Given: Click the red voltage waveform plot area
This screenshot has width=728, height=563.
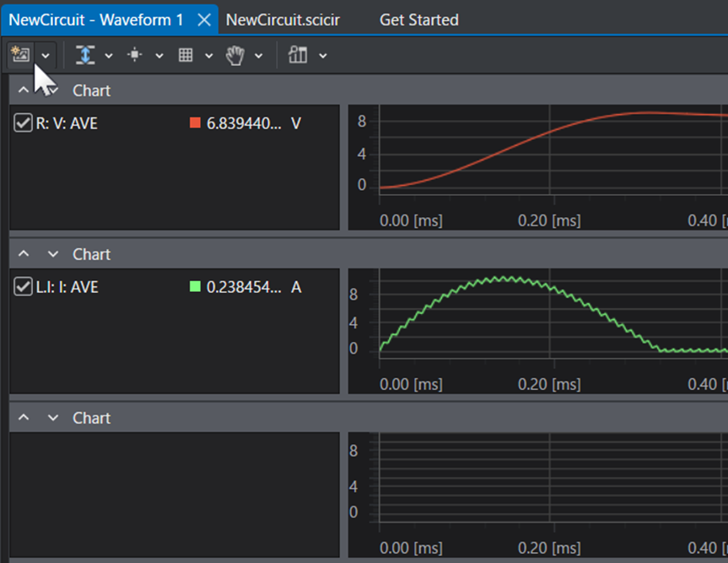Looking at the screenshot, I should [553, 151].
